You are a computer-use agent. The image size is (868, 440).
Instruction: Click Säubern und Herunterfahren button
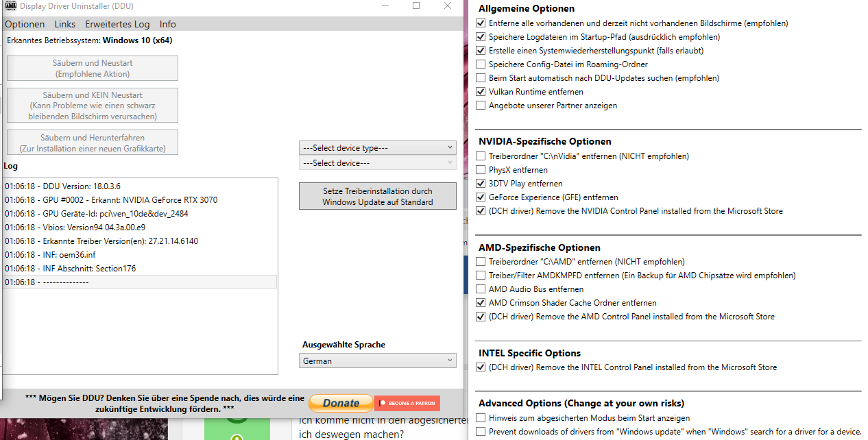(93, 143)
